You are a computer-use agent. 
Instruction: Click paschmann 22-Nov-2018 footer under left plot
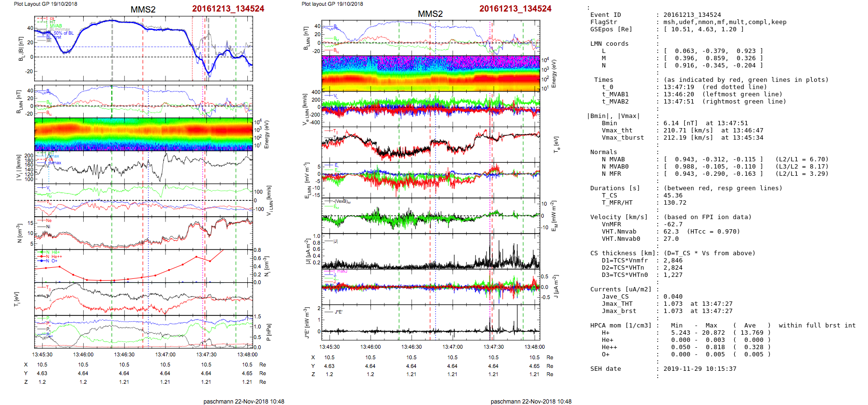click(x=243, y=401)
